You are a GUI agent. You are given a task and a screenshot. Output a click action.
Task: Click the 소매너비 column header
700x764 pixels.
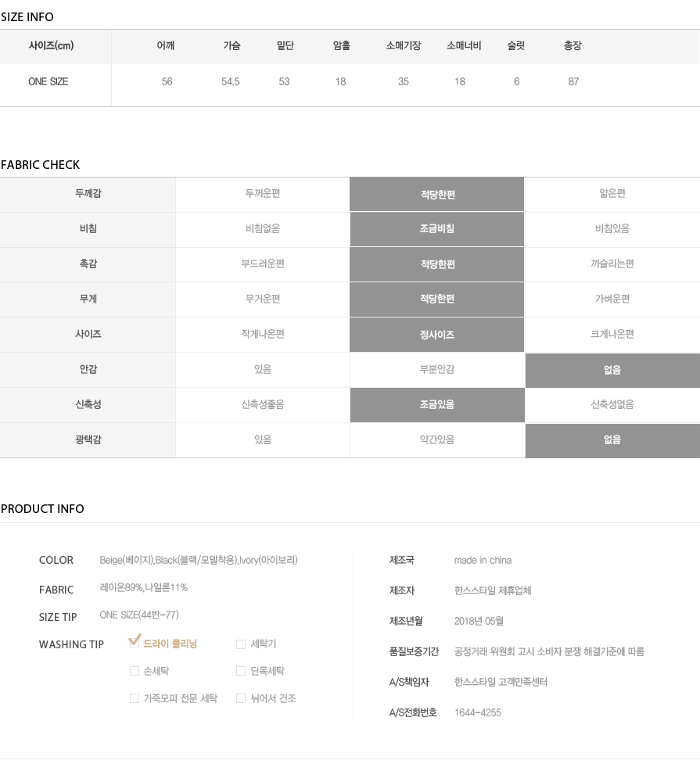pos(464,46)
